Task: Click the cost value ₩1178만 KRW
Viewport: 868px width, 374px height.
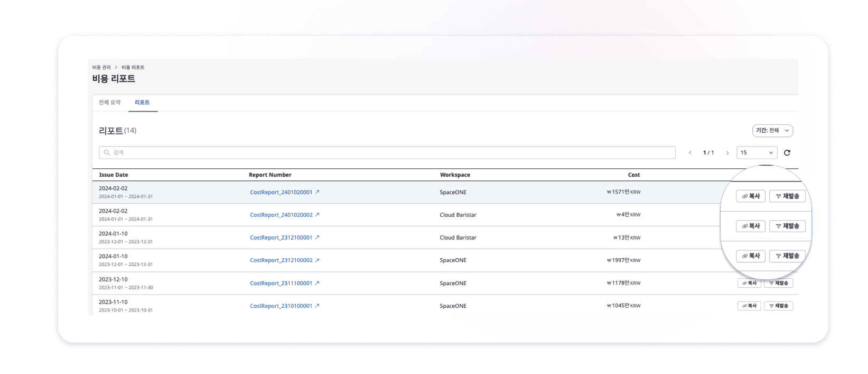Action: tap(623, 283)
